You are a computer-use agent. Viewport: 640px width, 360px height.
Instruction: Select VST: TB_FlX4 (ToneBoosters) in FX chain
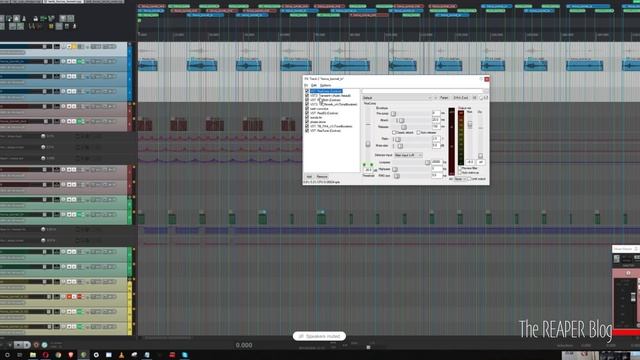pyautogui.click(x=331, y=126)
